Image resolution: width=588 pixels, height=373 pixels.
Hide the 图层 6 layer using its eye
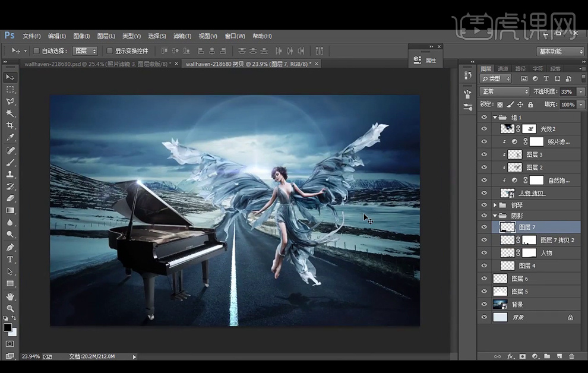[x=484, y=279]
